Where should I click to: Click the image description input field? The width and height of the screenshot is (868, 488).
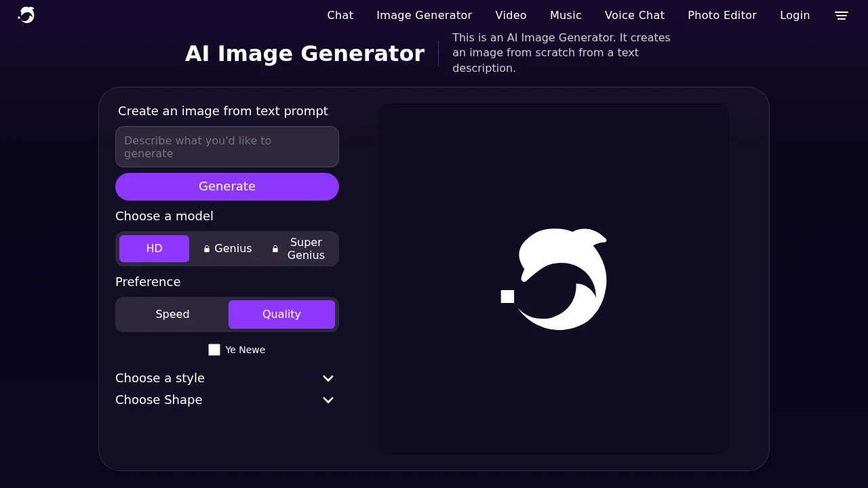click(x=227, y=146)
